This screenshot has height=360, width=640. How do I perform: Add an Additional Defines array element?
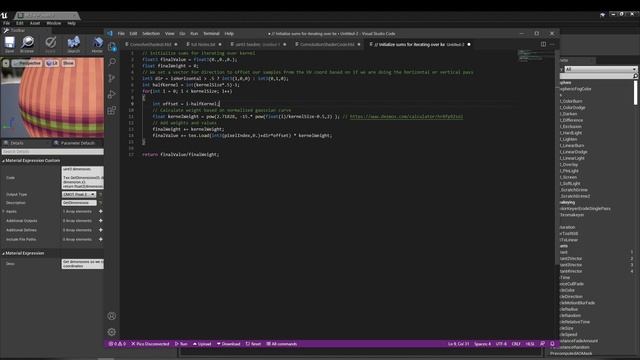pos(100,230)
